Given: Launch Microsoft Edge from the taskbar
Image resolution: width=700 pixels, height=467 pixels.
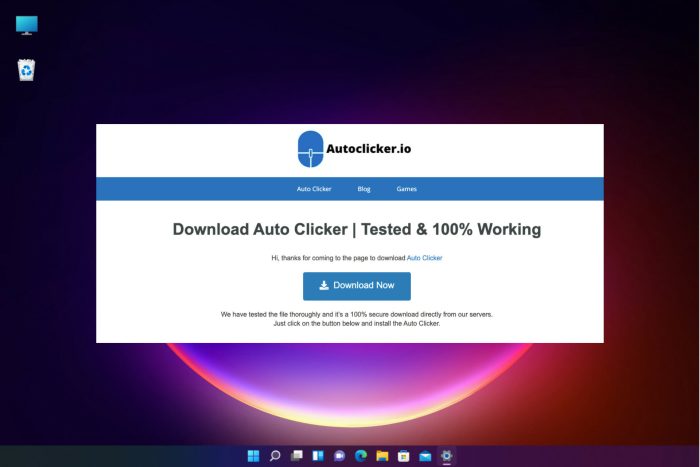Looking at the screenshot, I should point(361,456).
